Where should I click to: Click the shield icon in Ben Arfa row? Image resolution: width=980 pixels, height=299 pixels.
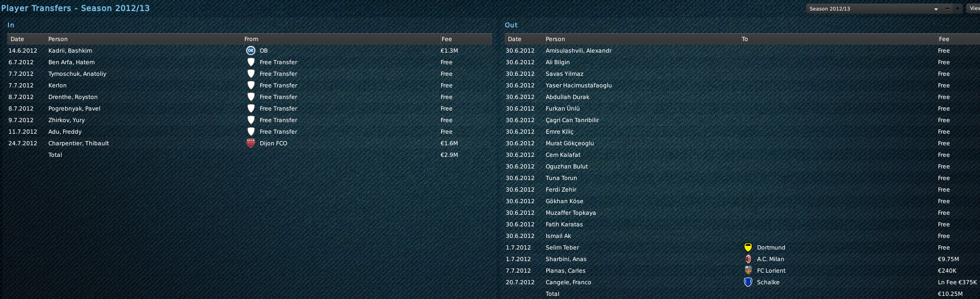click(x=251, y=62)
